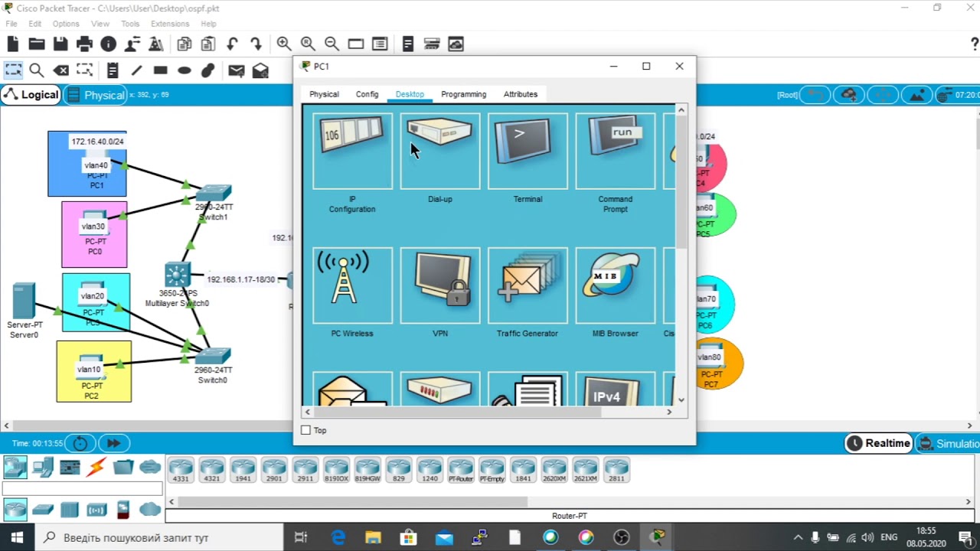Reset the workspace zoom
Image resolution: width=980 pixels, height=551 pixels.
(x=308, y=44)
